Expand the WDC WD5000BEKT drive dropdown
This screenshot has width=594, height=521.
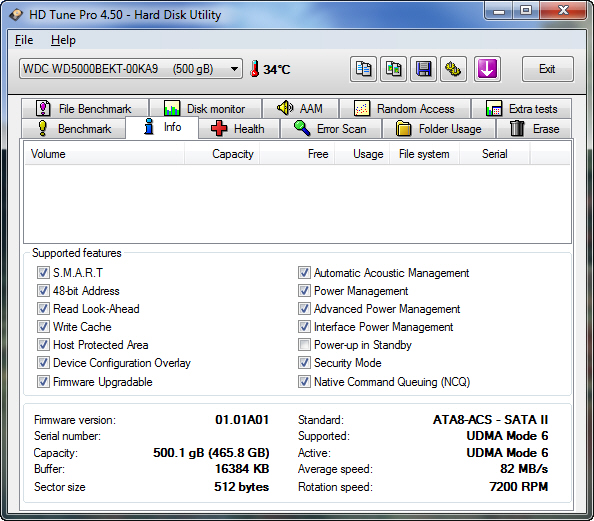[131, 69]
